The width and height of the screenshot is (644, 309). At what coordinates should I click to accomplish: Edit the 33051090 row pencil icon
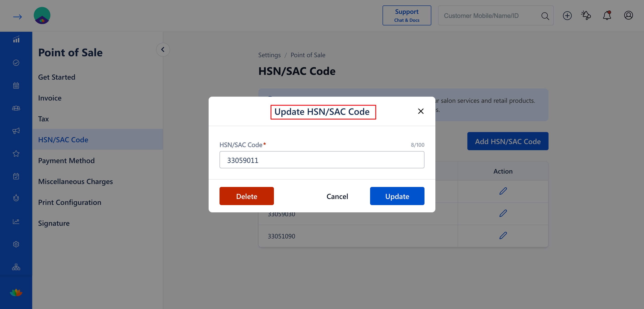coord(503,236)
